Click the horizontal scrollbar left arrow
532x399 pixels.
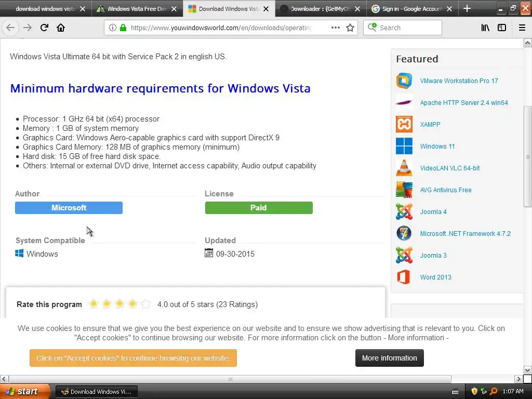pos(4,379)
